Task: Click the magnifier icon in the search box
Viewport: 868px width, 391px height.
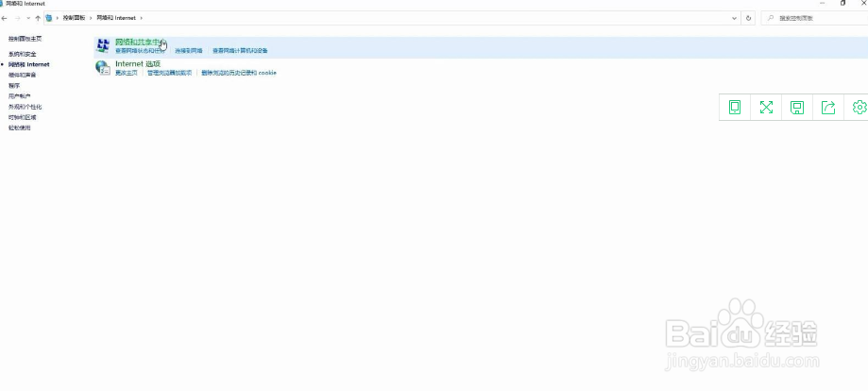Action: [771, 18]
